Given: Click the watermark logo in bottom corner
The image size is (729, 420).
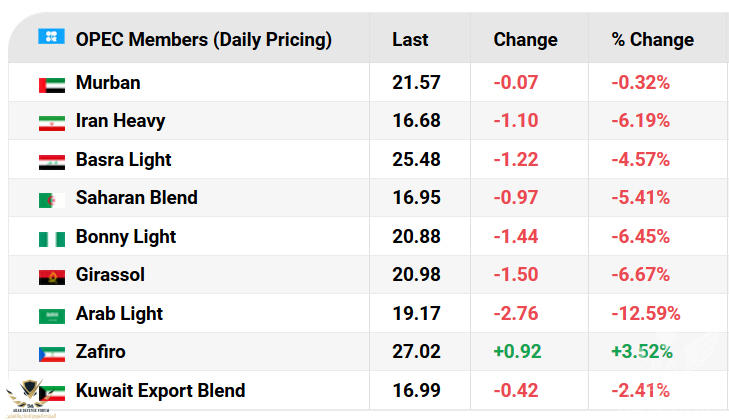Looking at the screenshot, I should (x=30, y=398).
